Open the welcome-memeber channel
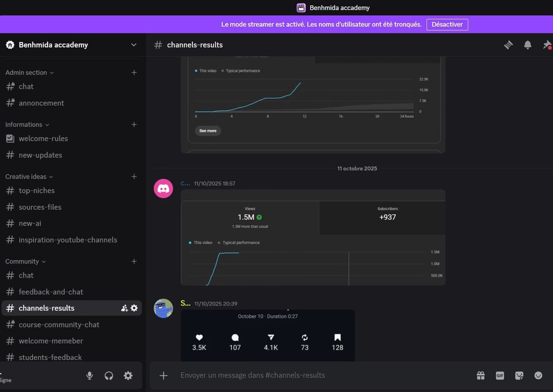This screenshot has width=553, height=392. tap(72, 341)
